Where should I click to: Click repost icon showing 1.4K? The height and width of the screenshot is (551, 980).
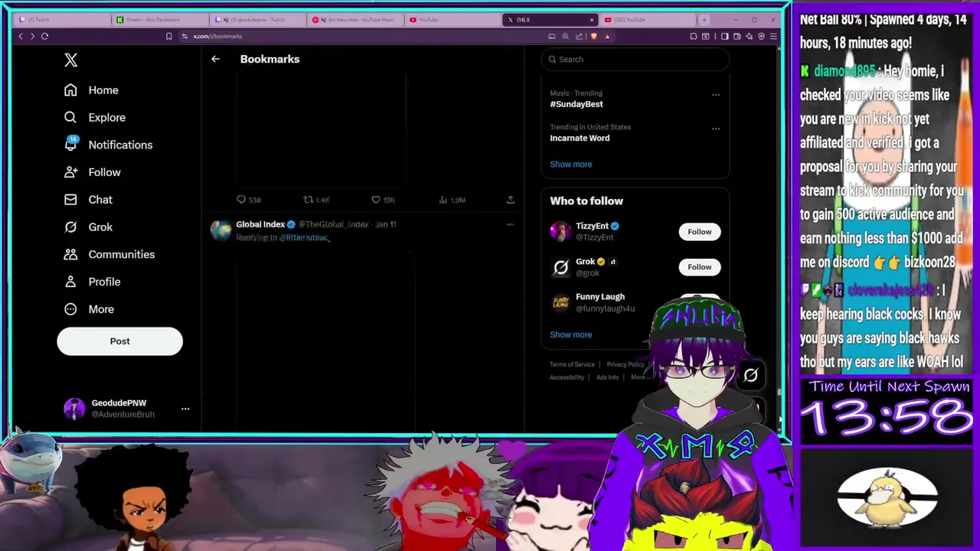(315, 200)
